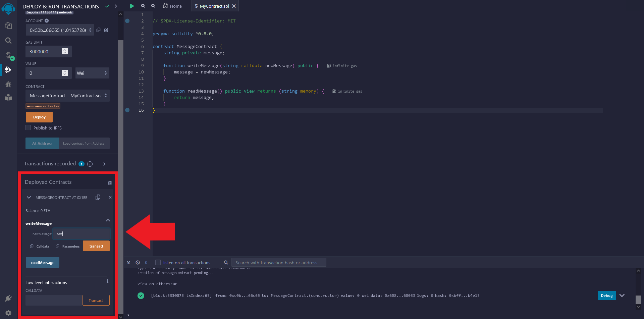The image size is (644, 319).
Task: Open the Search in files sidebar icon
Action: click(x=8, y=41)
